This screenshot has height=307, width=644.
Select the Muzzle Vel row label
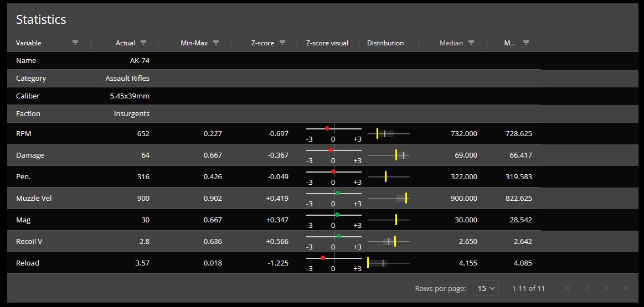click(34, 198)
